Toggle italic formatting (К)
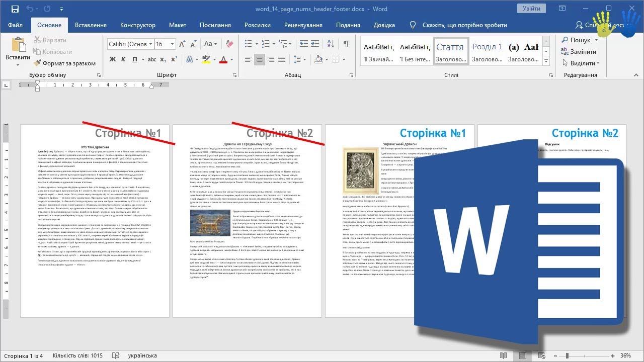This screenshot has width=644, height=362. pos(124,59)
